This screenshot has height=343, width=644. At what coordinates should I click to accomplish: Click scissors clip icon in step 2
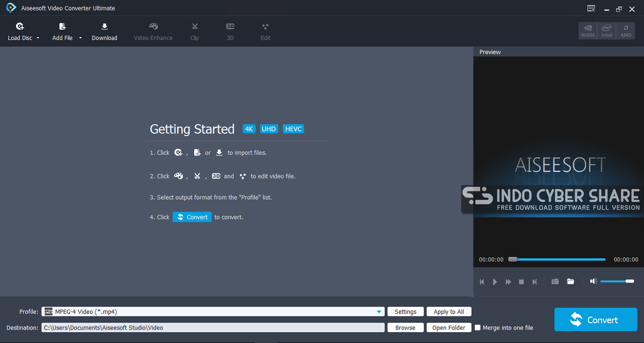pos(197,176)
